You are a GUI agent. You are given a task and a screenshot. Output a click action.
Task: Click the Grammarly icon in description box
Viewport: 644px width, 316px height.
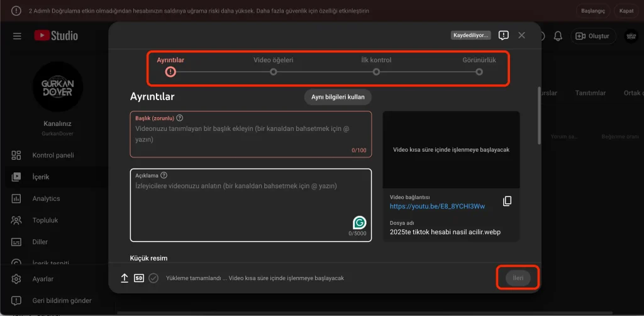[359, 223]
